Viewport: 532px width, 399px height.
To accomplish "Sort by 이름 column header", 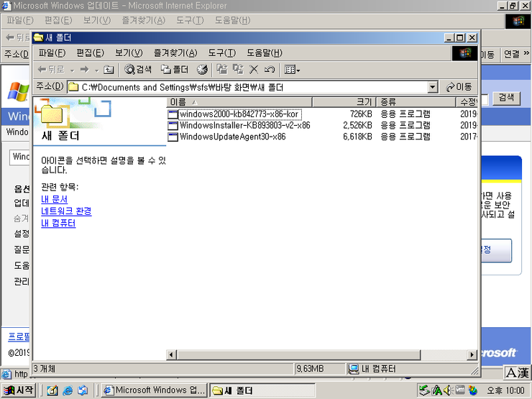I will (x=239, y=102).
